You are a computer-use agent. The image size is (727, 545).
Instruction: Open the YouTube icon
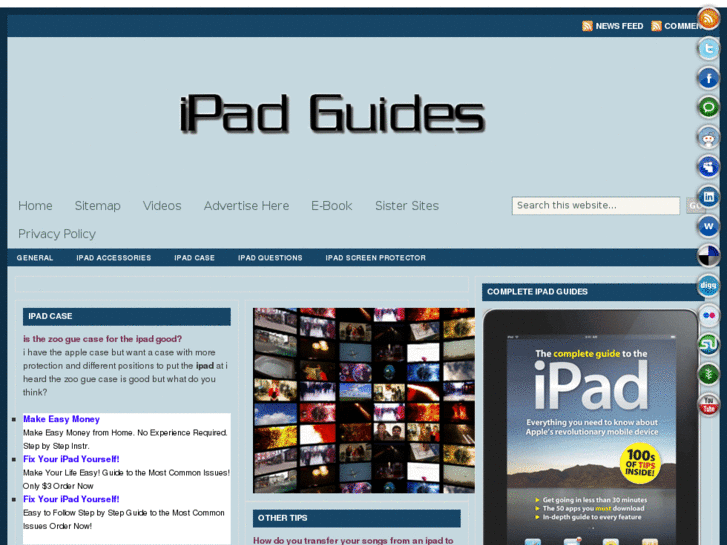pos(708,404)
